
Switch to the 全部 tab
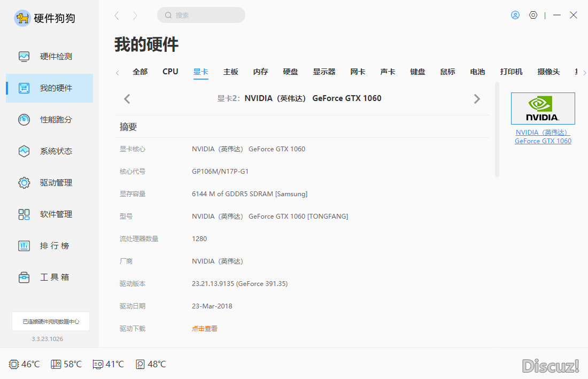[140, 72]
